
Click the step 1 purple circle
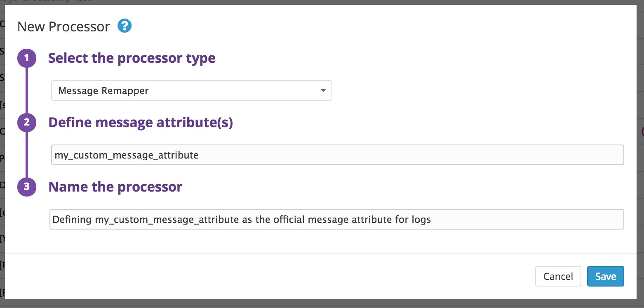click(27, 58)
